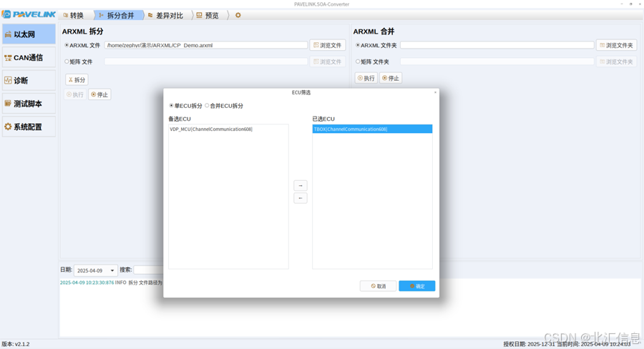
Task: Select TBOX[ChannelCommunication608] in 已选ECU list
Action: point(372,129)
